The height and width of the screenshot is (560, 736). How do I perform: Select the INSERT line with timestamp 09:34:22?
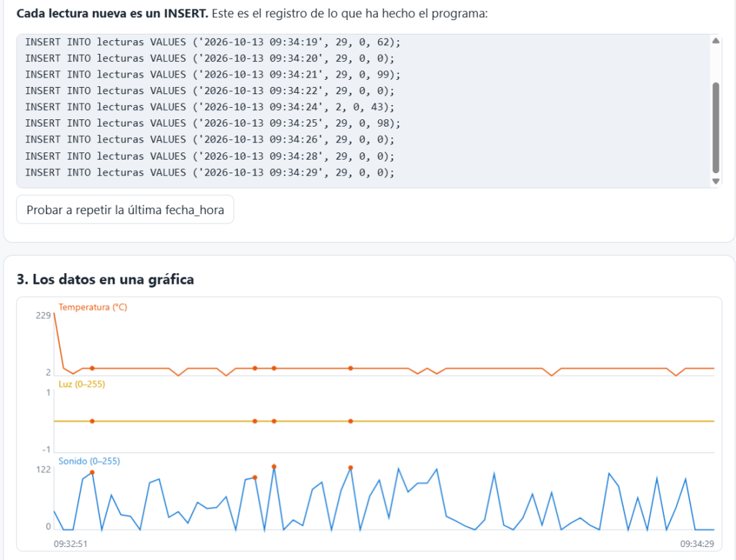point(210,91)
